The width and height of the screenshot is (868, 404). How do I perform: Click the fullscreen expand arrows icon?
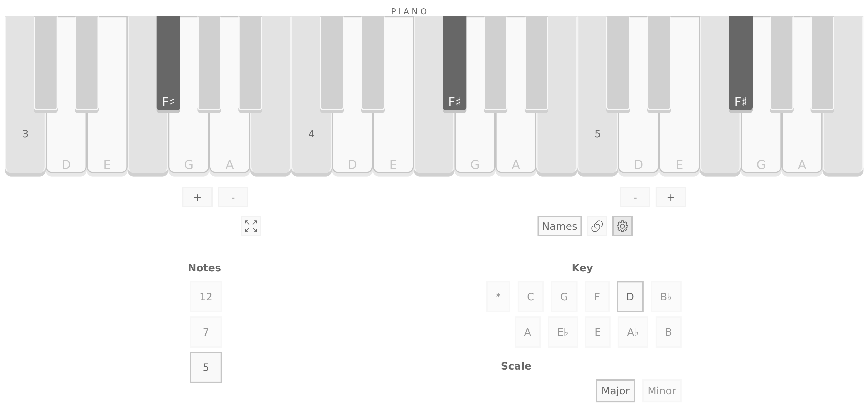pyautogui.click(x=251, y=226)
